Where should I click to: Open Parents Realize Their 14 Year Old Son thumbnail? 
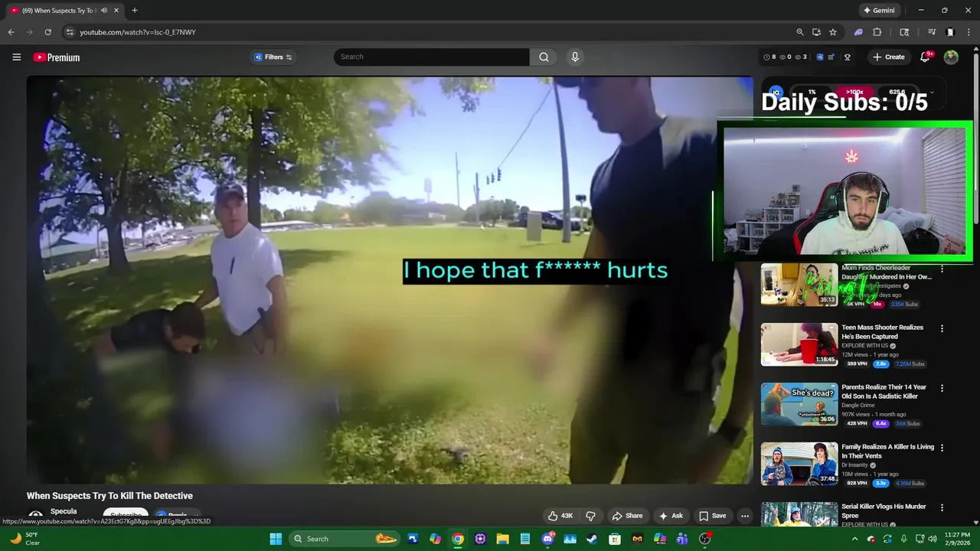799,404
